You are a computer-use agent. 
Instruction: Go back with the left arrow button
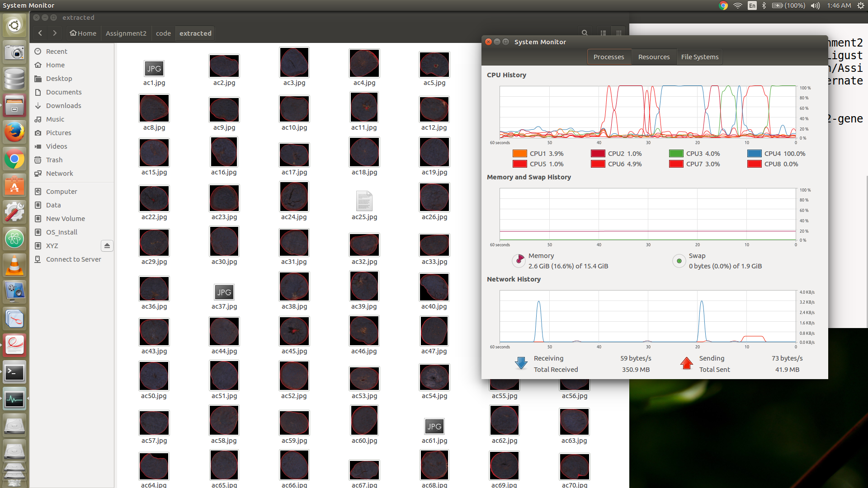click(40, 33)
